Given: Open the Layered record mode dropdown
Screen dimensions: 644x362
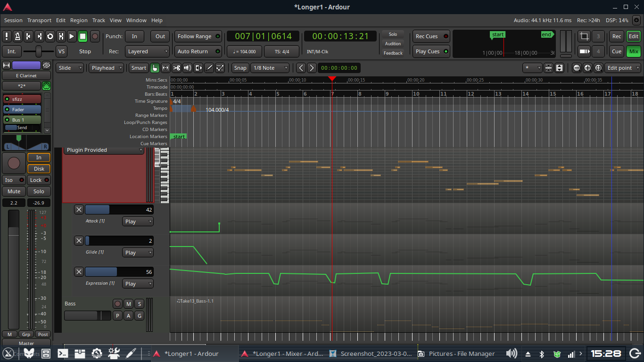Looking at the screenshot, I should point(147,51).
